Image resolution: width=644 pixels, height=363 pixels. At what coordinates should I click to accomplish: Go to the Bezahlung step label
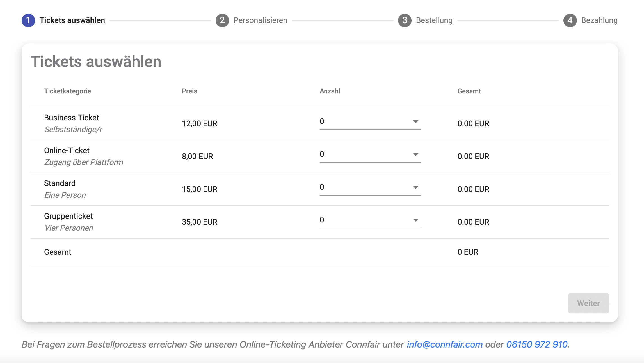tap(599, 20)
